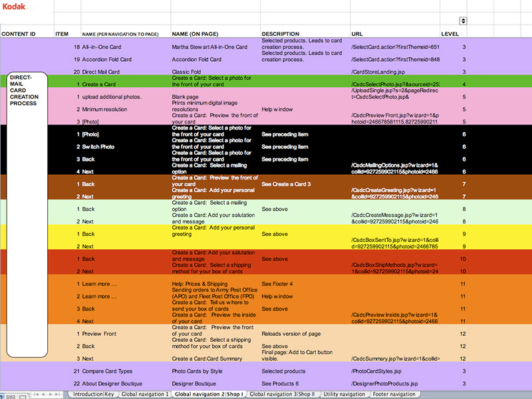Viewport: 532px width, 399px height.
Task: Click the NAME (ON PAGE) header
Action: click(195, 34)
